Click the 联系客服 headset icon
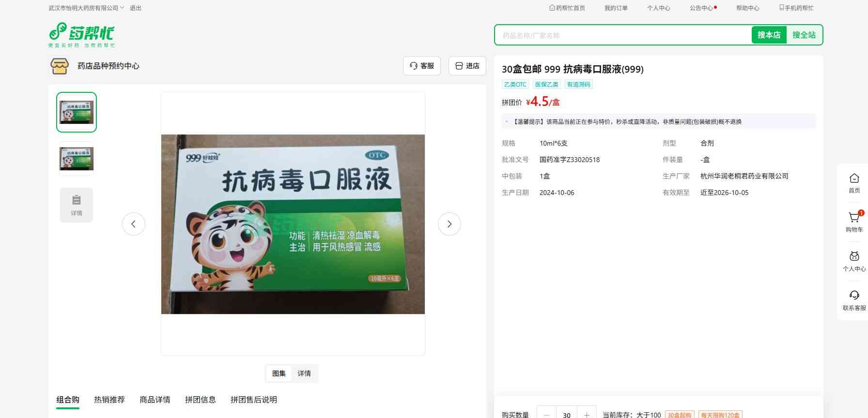 854,295
